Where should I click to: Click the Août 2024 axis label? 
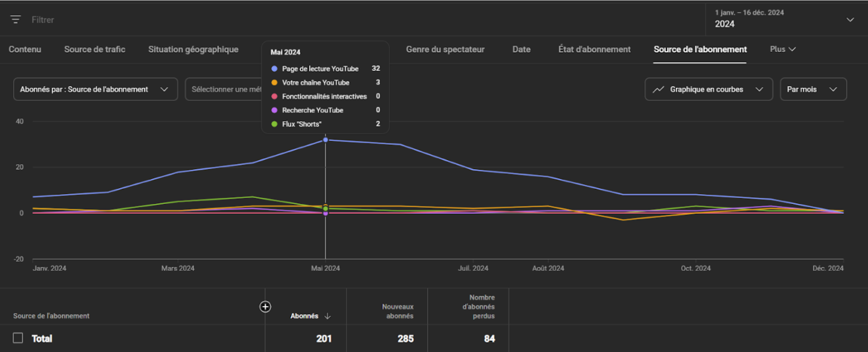pos(548,268)
